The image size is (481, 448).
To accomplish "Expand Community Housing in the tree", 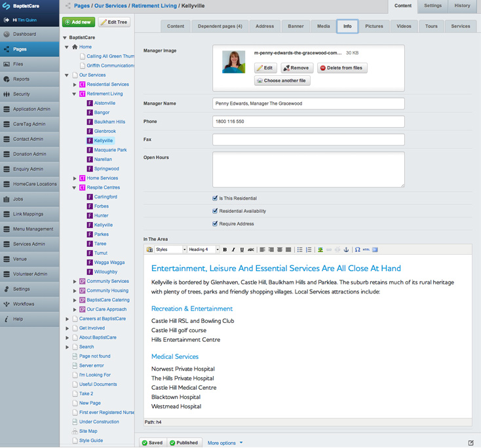I will click(75, 291).
